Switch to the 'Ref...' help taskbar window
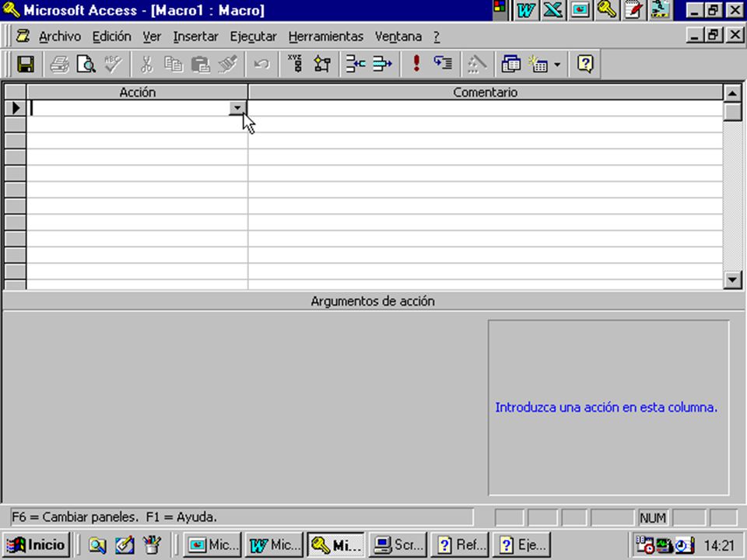Image resolution: width=747 pixels, height=560 pixels. [460, 544]
